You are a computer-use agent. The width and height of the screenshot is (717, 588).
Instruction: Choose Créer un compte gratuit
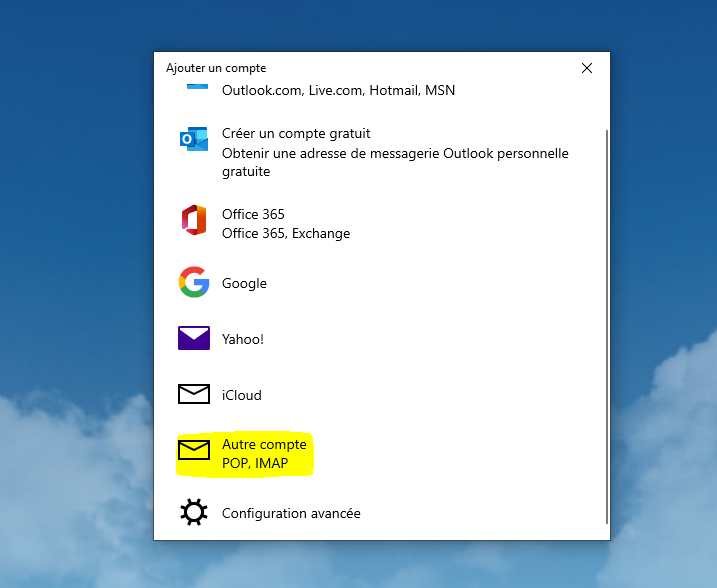click(296, 133)
